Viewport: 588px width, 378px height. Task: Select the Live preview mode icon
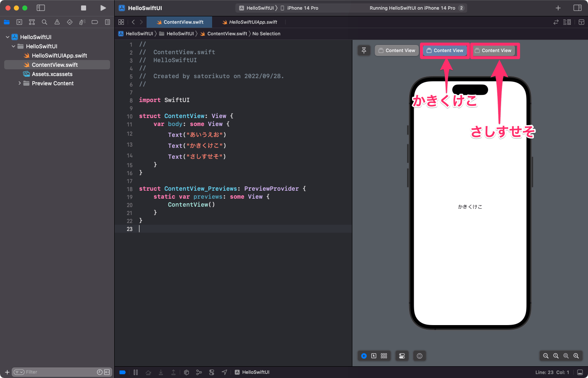tap(364, 356)
